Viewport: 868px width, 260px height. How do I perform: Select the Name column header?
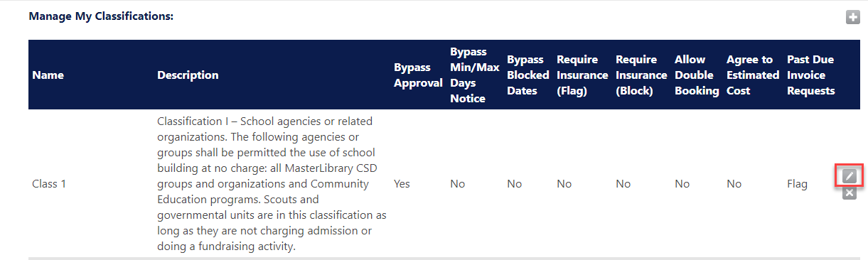coord(48,75)
